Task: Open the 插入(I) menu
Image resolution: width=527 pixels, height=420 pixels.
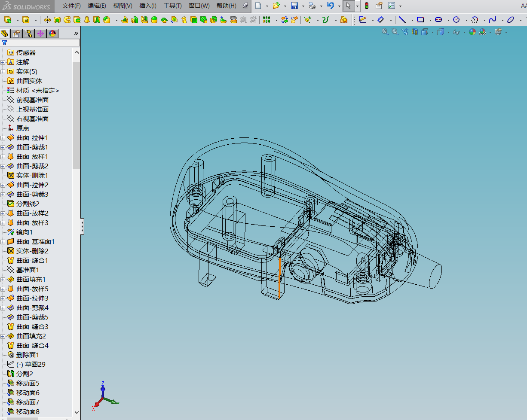Action: point(148,6)
